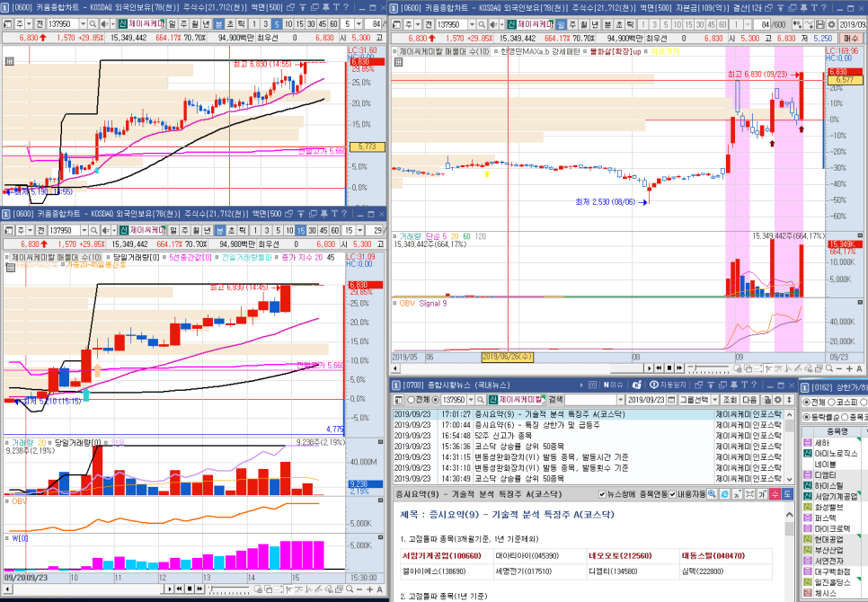868x602 pixels.
Task: Click the save disk icon in the right chart toolbar
Action: point(820,25)
